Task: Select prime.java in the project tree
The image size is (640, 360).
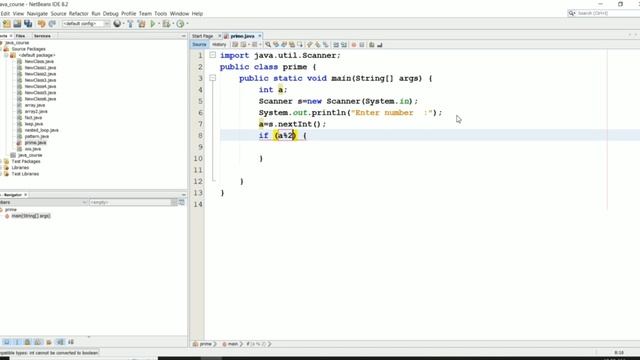Action: (x=35, y=143)
